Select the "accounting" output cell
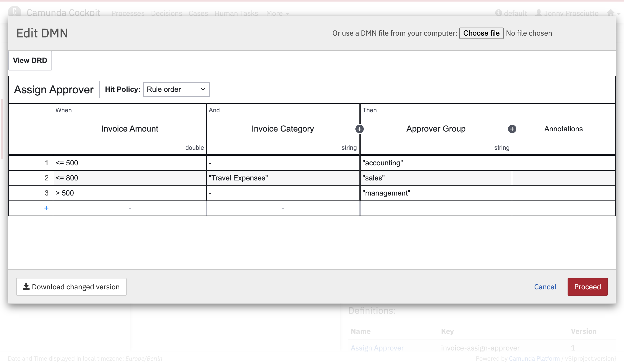This screenshot has height=364, width=624. [x=436, y=163]
